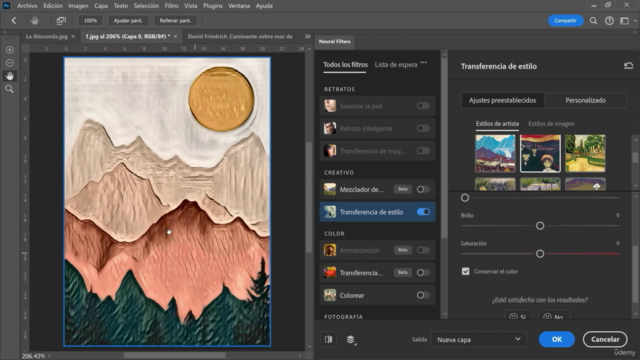Enable the Transferencia de maquillaje toggle
This screenshot has height=360, width=640.
pyautogui.click(x=423, y=151)
